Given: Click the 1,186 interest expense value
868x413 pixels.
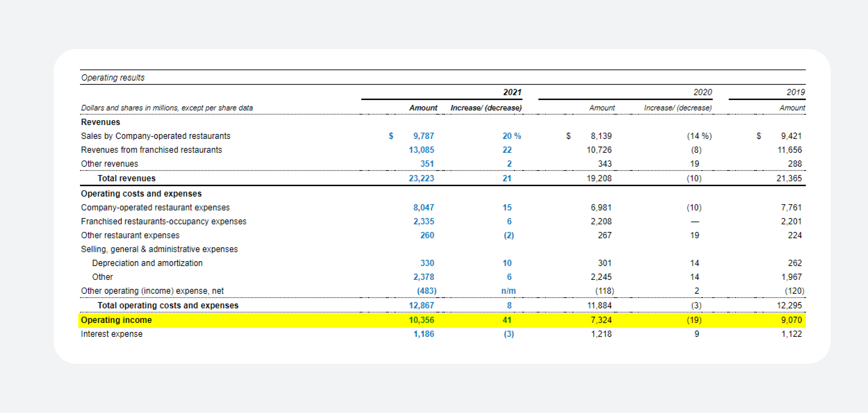Looking at the screenshot, I should pyautogui.click(x=424, y=334).
